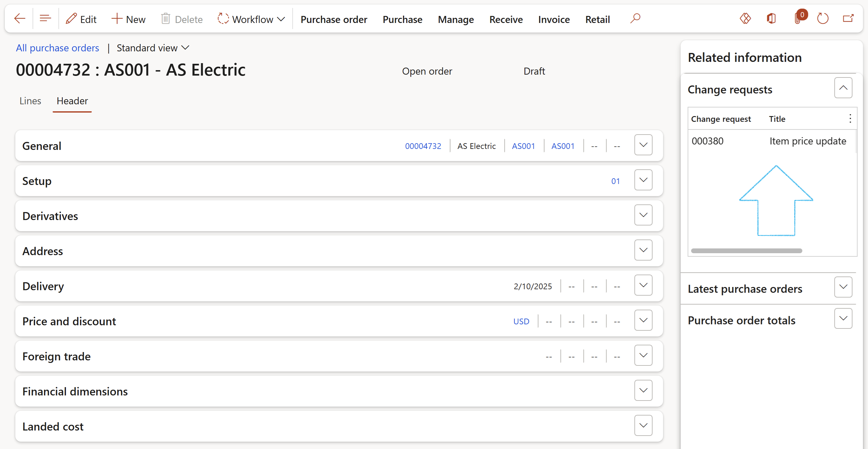Expand the Landed cost section chevron

pyautogui.click(x=643, y=425)
